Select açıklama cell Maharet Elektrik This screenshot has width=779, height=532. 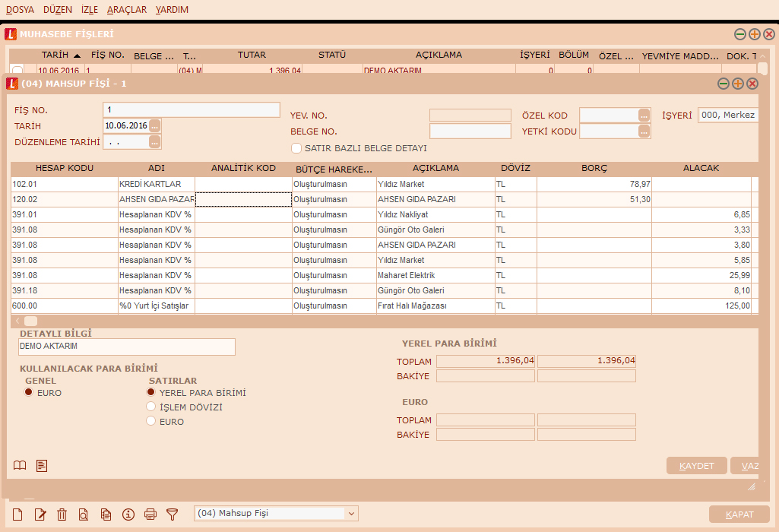click(x=435, y=275)
